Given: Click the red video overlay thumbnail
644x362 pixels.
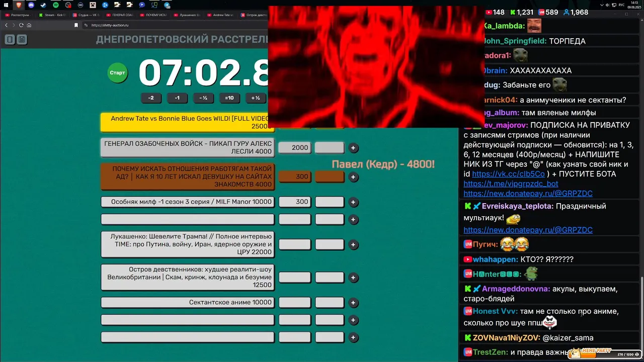Looking at the screenshot, I should (x=376, y=67).
